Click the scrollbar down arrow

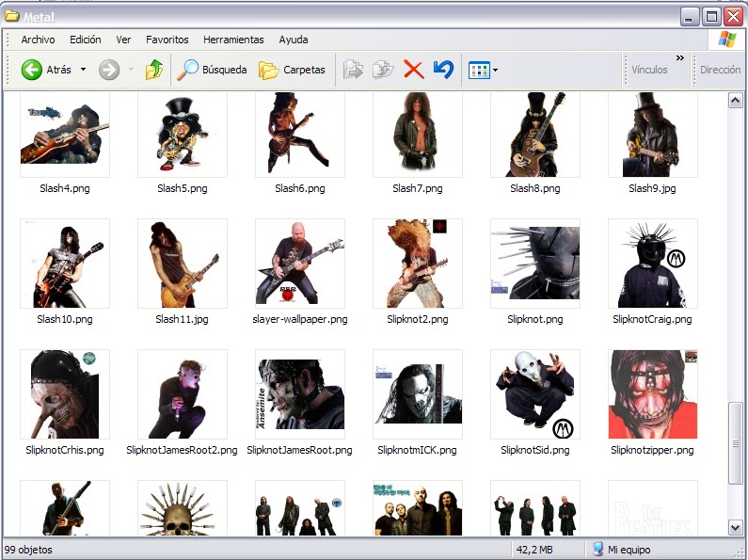735,528
